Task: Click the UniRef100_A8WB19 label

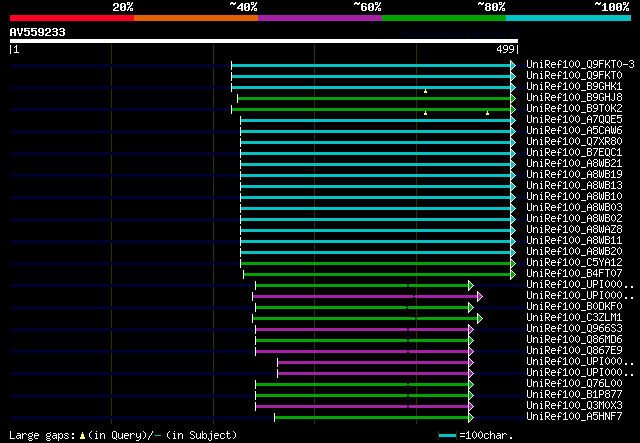Action: click(x=574, y=175)
